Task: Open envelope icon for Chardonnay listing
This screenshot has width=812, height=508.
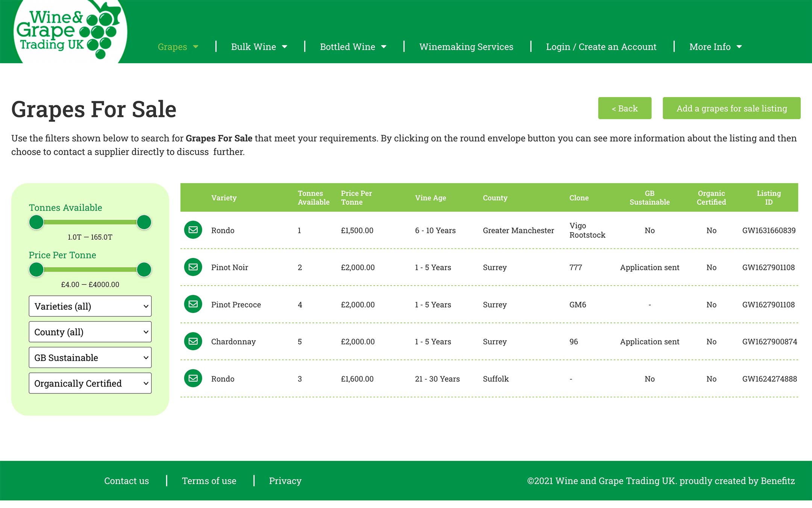Action: click(193, 341)
